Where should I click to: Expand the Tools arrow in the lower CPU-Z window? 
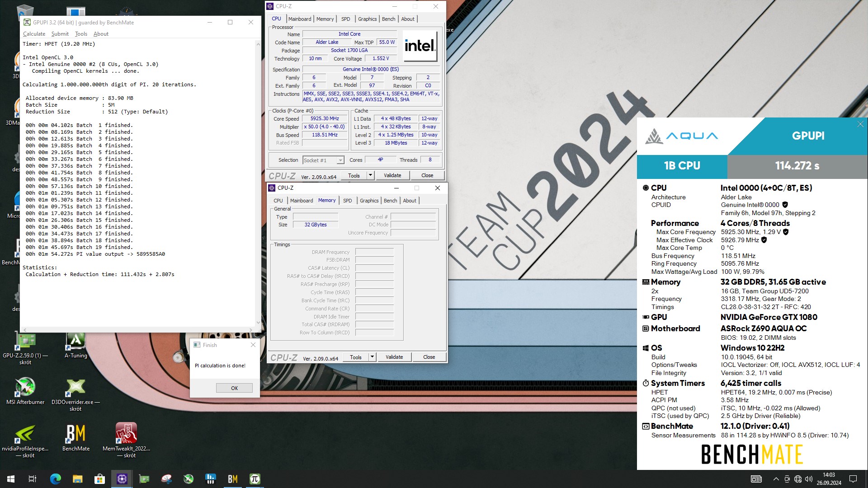point(372,357)
